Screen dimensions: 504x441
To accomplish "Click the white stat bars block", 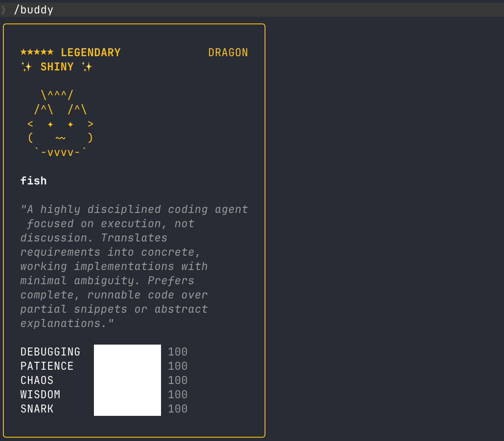I will click(127, 380).
